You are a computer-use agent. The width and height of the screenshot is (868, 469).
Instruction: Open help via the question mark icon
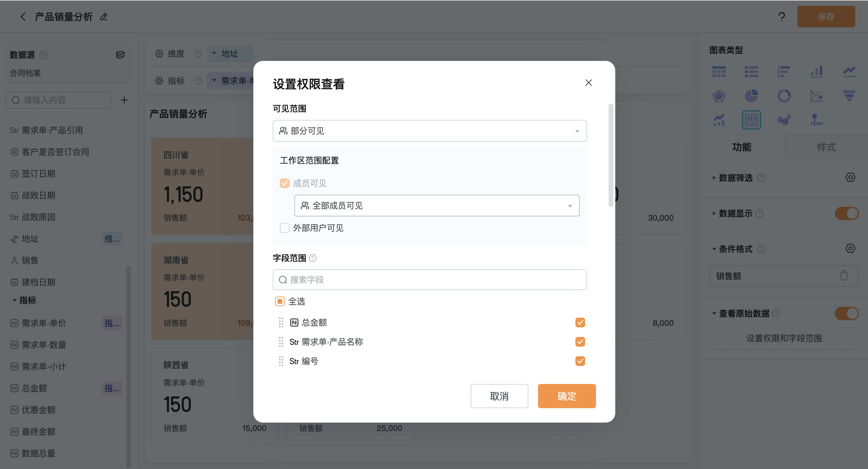[x=782, y=17]
